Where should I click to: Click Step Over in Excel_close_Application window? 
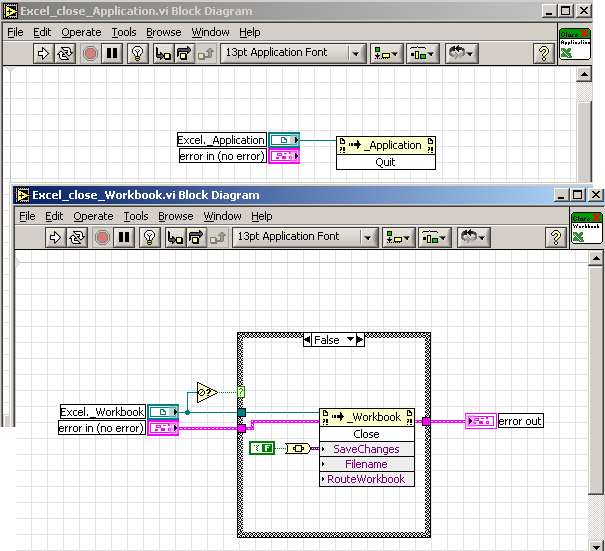[x=184, y=53]
